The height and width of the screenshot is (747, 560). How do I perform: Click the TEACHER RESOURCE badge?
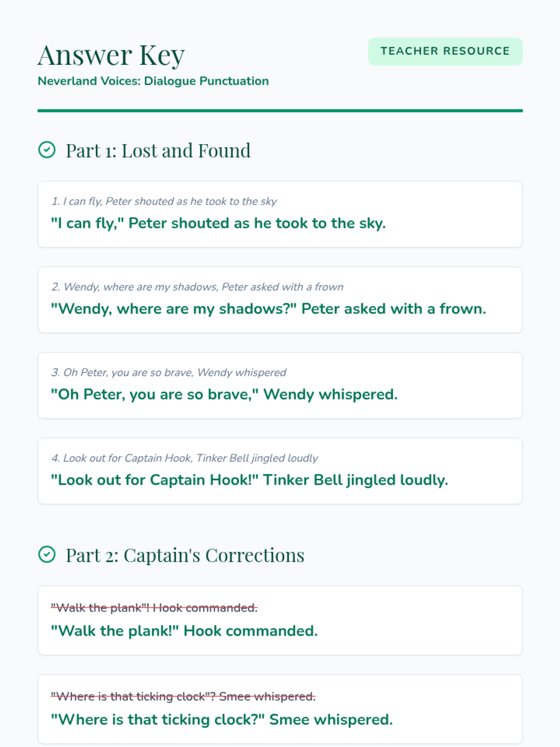coord(445,51)
